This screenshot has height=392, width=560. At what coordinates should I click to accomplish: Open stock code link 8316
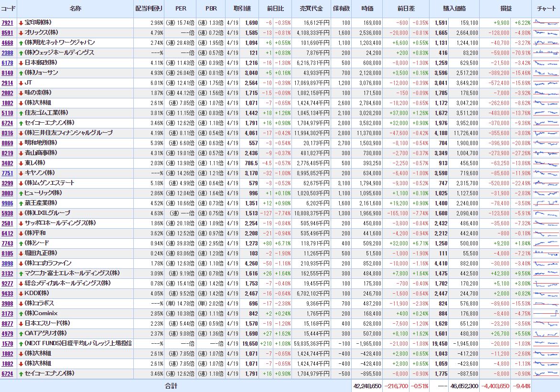pos(8,133)
